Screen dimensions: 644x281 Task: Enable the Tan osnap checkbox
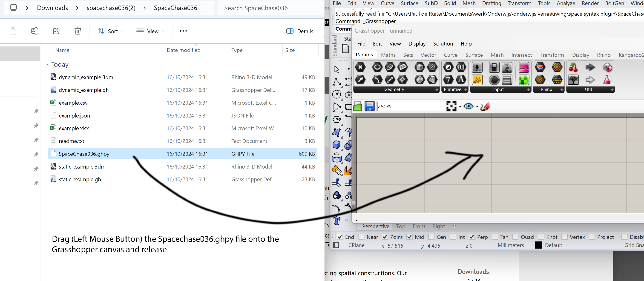point(495,237)
